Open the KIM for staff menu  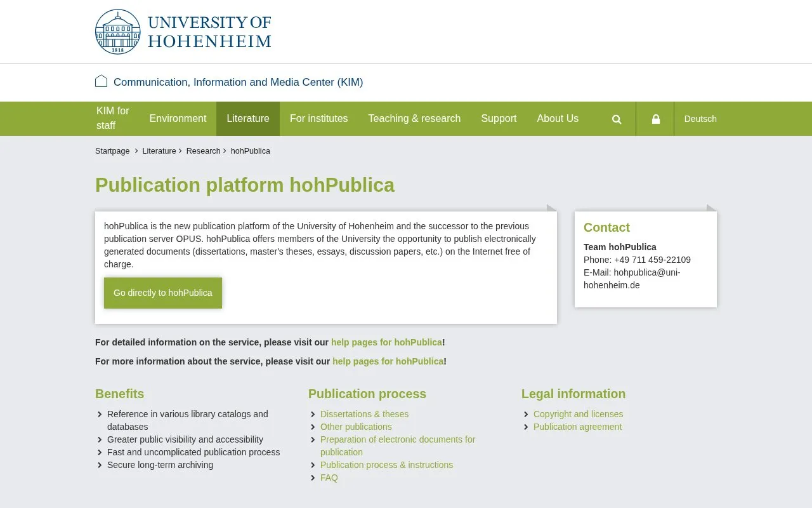(113, 118)
